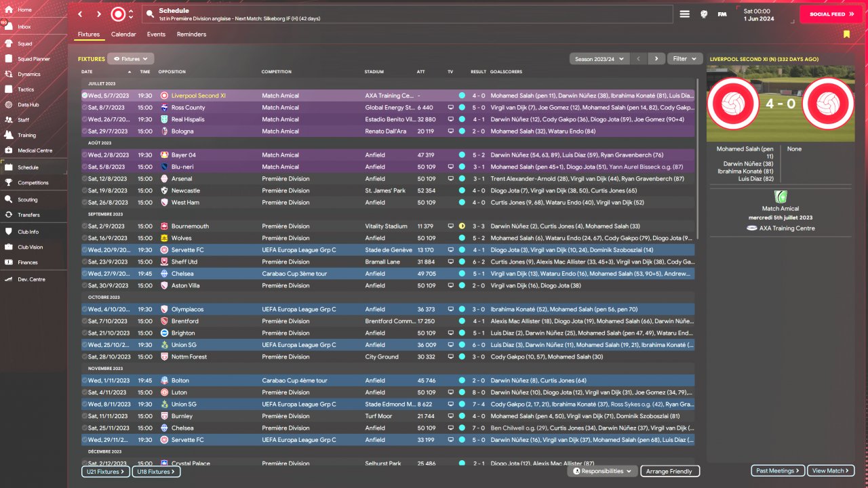Click the tick circle beside Ross County date
The image size is (868, 488).
pos(84,108)
